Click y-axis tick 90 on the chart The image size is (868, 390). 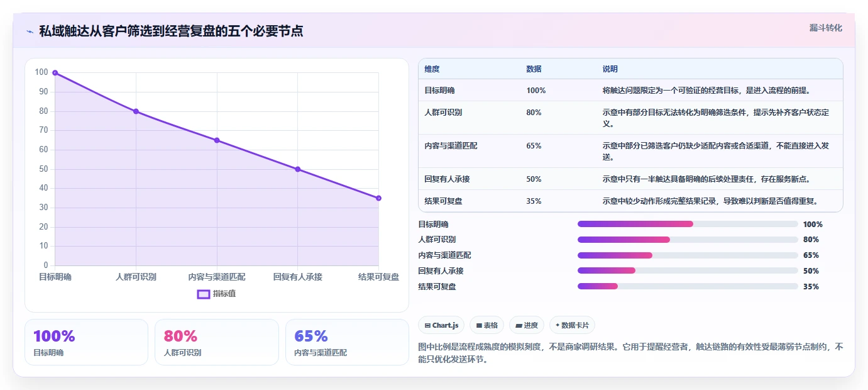[43, 92]
